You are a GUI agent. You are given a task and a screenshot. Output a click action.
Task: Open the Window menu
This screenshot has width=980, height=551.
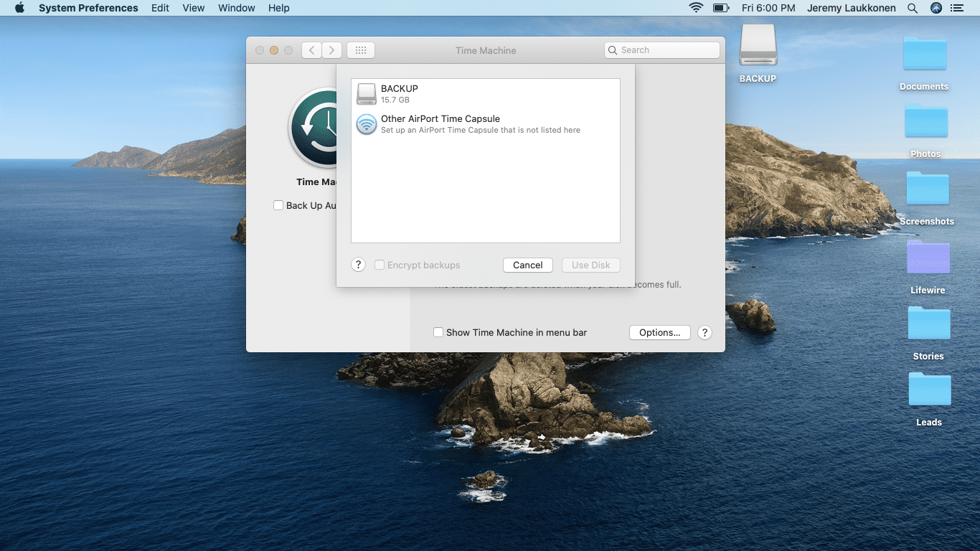tap(237, 8)
